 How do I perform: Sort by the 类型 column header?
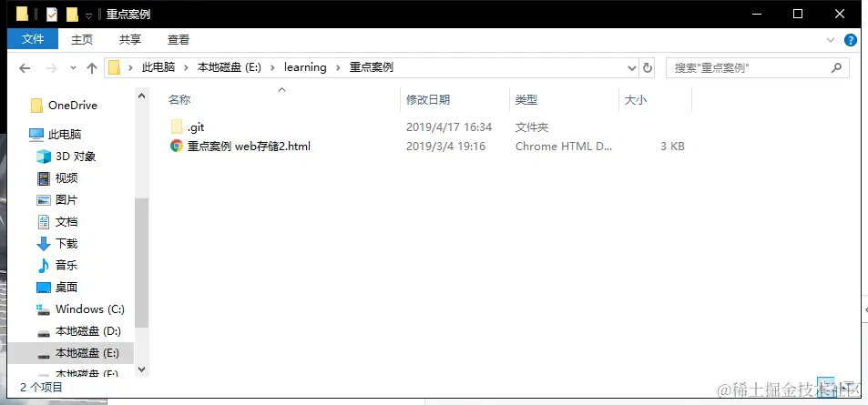tap(526, 99)
